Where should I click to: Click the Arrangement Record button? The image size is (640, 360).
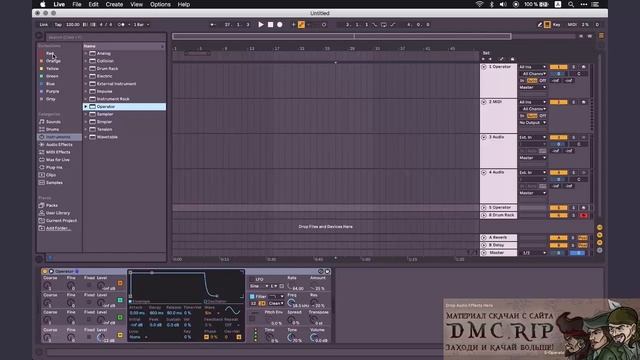280,24
